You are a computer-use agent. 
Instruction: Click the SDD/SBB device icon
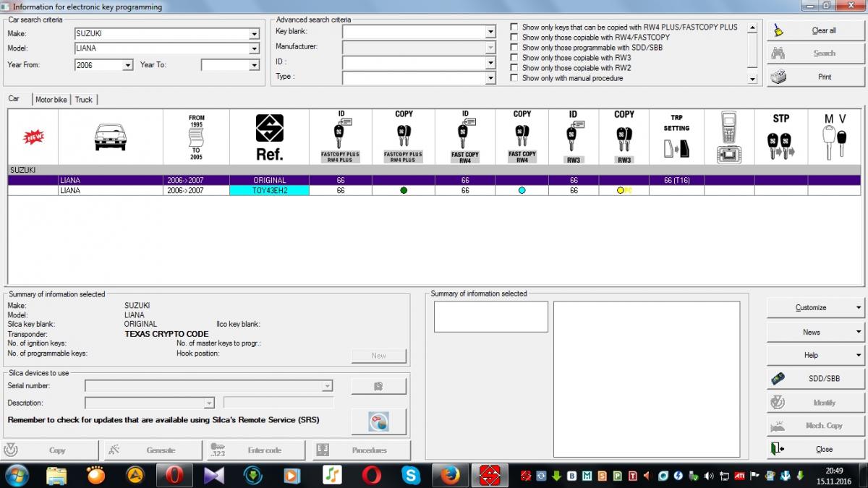[x=778, y=378]
